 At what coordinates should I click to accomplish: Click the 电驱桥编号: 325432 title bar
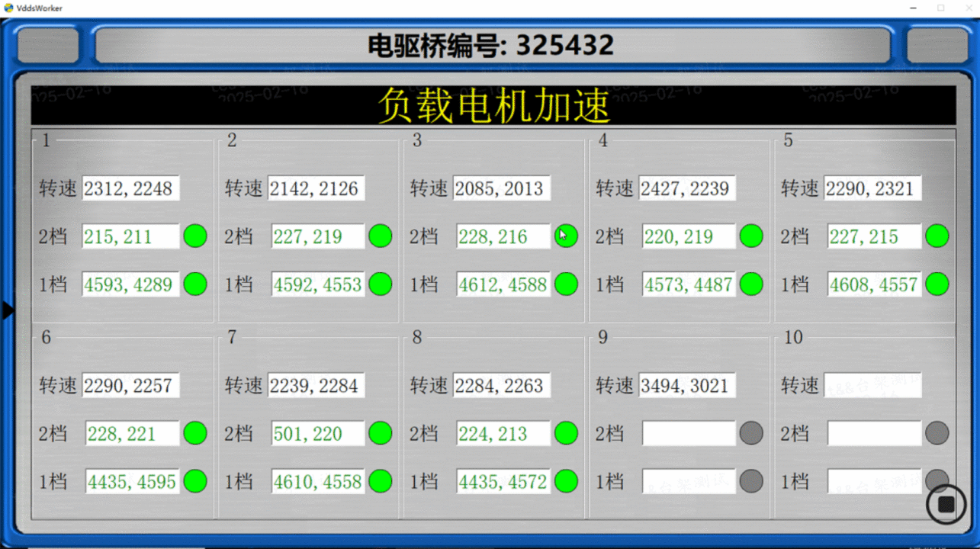[492, 46]
